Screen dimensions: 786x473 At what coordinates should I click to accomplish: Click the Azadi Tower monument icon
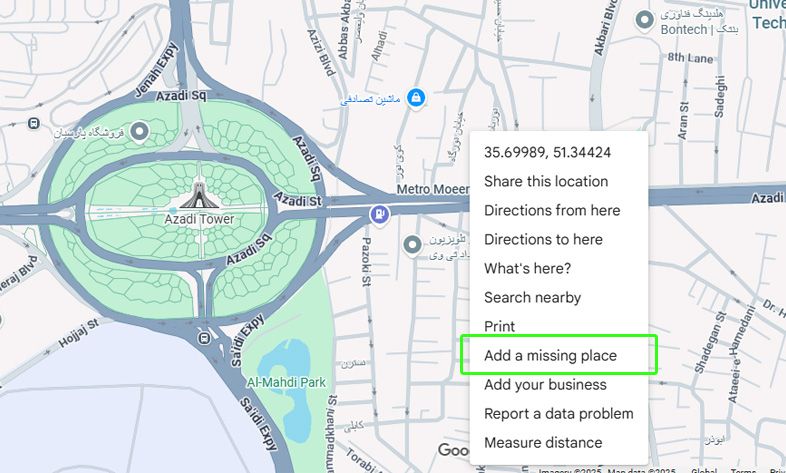tap(199, 196)
